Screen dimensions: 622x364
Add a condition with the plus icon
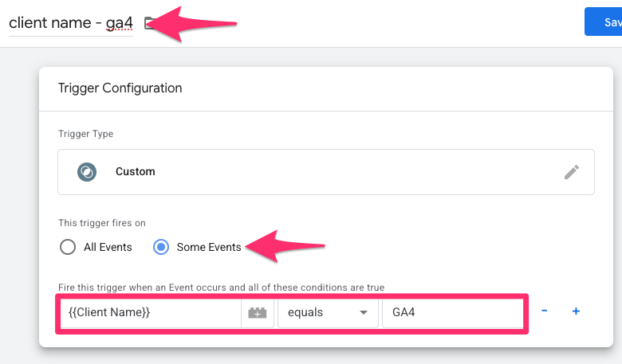tap(576, 311)
